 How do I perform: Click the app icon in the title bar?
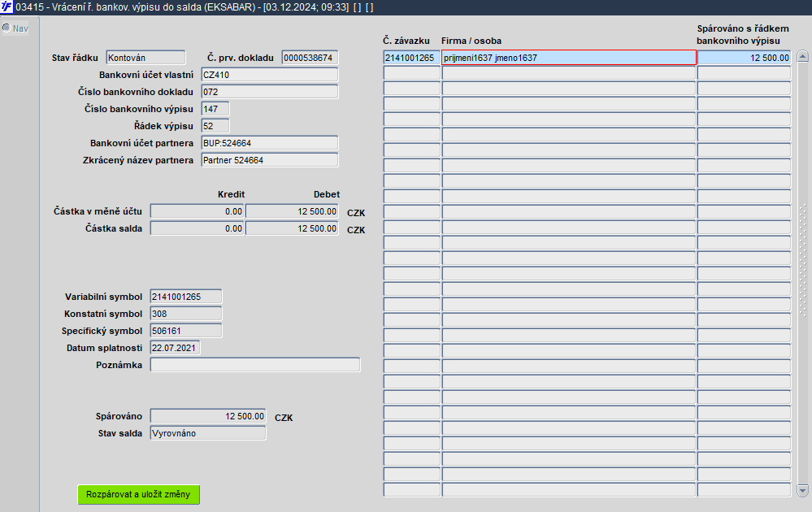click(7, 7)
